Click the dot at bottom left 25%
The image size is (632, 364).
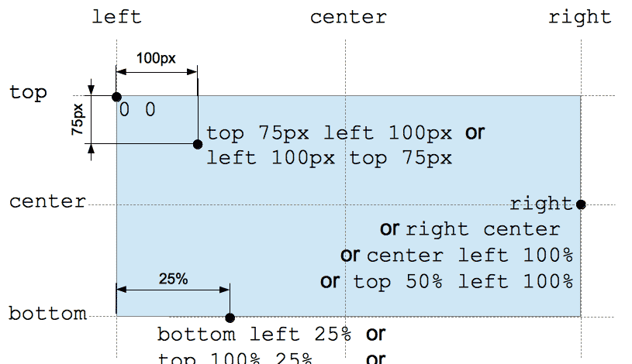[230, 318]
